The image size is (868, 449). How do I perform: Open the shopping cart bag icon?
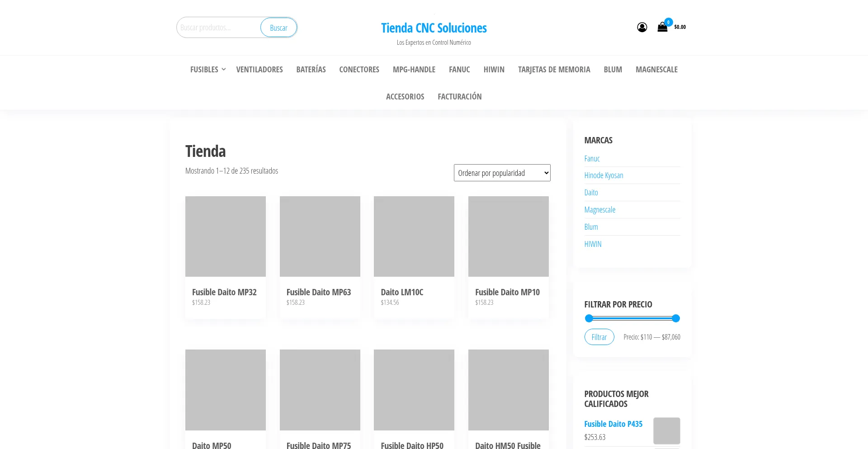tap(662, 27)
